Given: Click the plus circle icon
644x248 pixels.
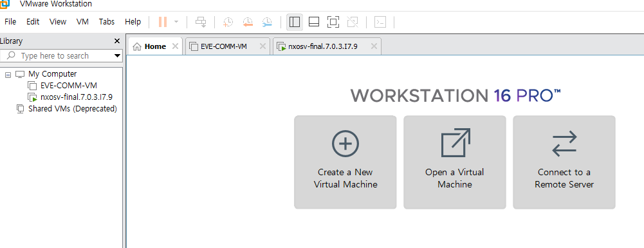Looking at the screenshot, I should 345,144.
